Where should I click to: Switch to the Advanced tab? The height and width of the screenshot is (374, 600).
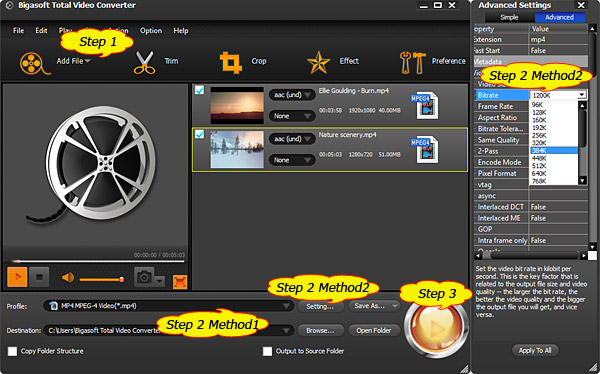(559, 17)
